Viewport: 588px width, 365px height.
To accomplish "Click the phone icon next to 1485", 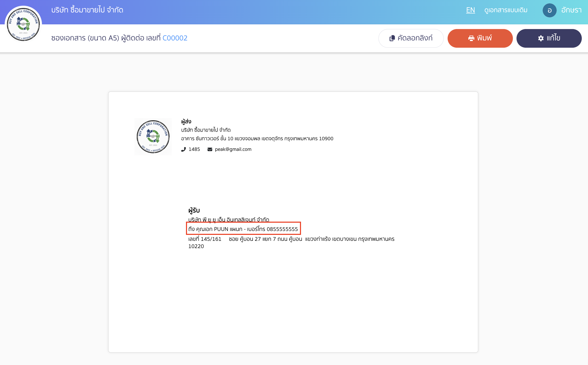I will pyautogui.click(x=184, y=149).
